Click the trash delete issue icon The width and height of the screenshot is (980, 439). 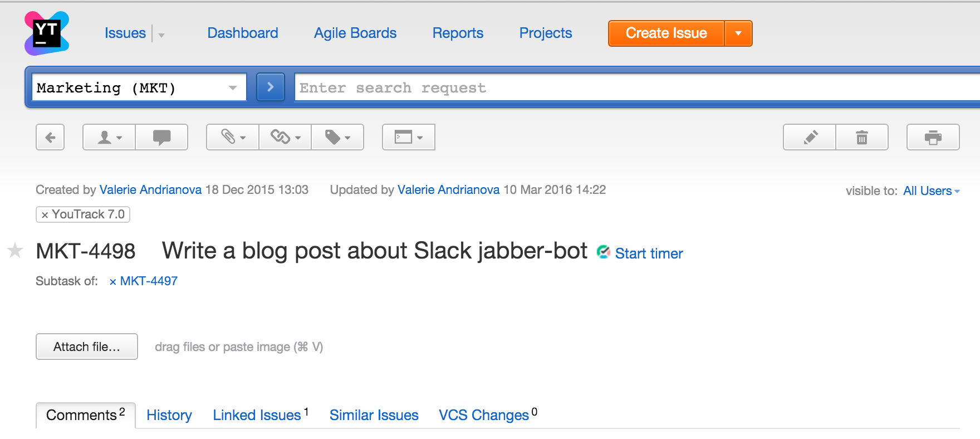tap(862, 137)
